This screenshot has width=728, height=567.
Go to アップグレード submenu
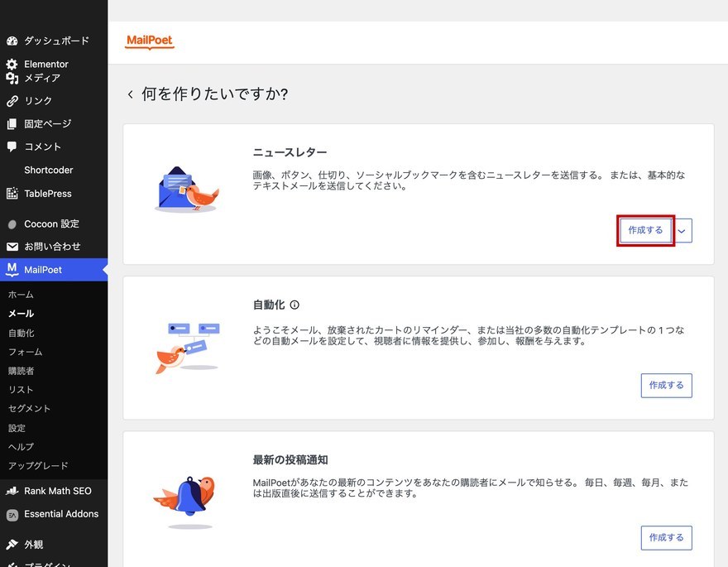[38, 466]
